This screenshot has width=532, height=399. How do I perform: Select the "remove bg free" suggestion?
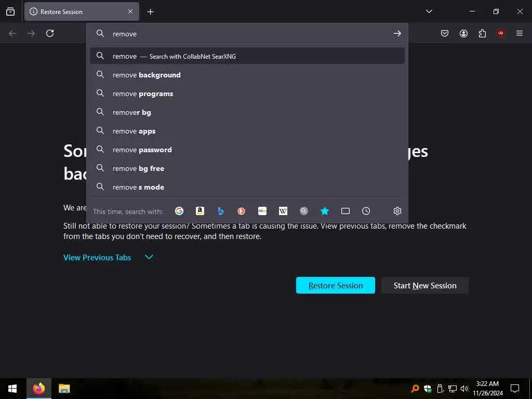(247, 168)
